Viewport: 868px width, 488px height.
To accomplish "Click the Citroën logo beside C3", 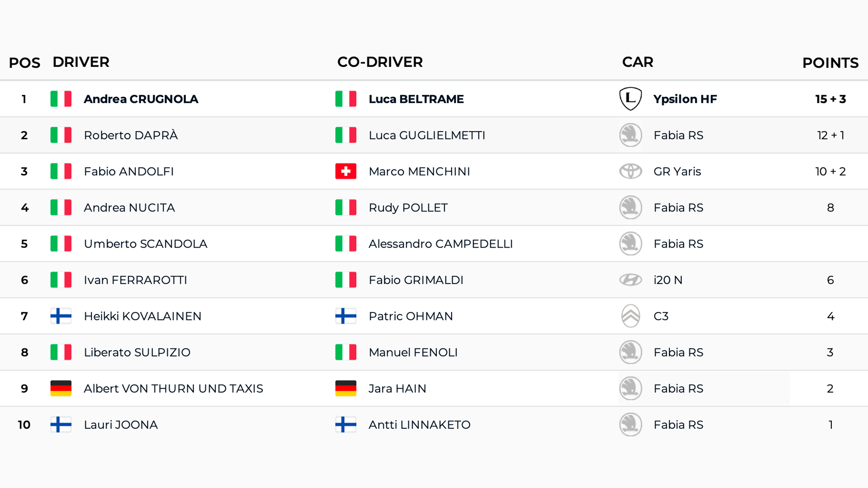I will pyautogui.click(x=630, y=316).
